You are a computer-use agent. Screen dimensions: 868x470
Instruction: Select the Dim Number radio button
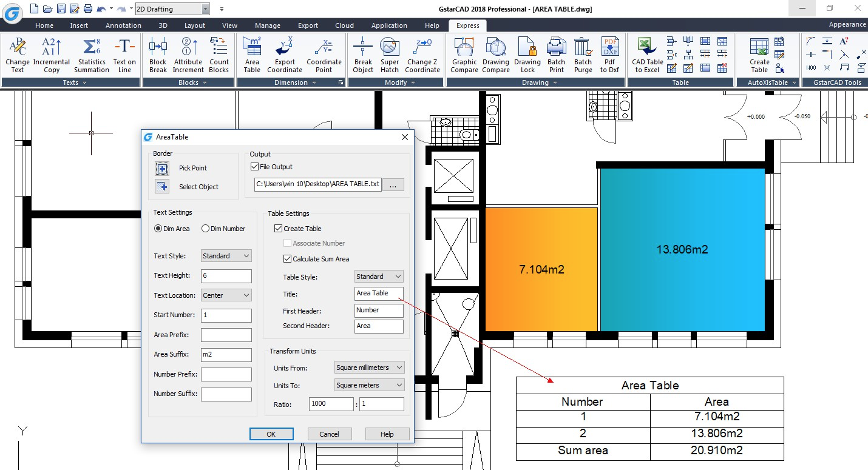click(205, 229)
